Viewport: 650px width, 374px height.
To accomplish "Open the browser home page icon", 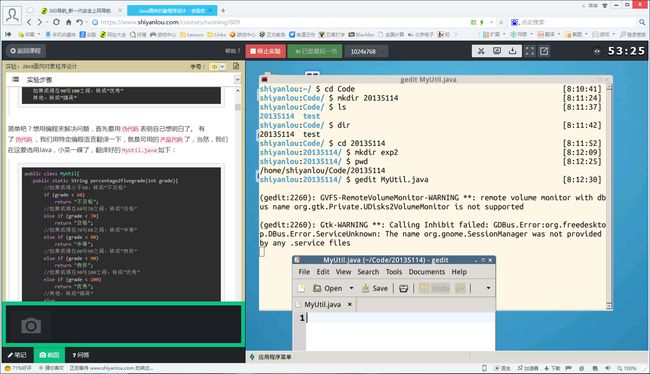I will click(68, 22).
